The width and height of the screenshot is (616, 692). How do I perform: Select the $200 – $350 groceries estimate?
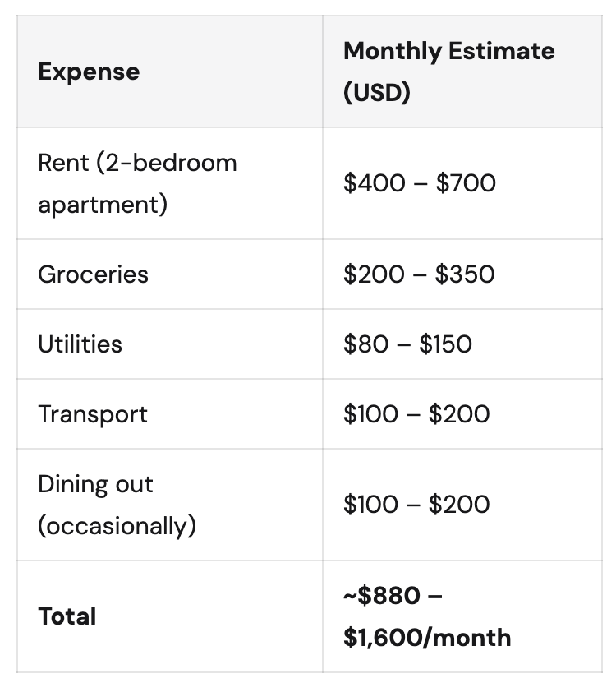[419, 274]
